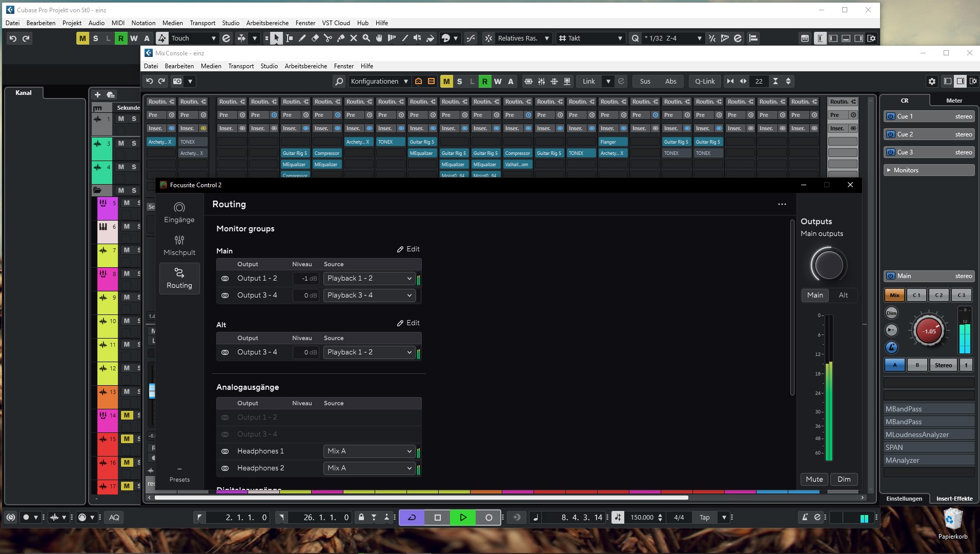This screenshot has width=980, height=554.
Task: Click the Q-Link button in MixConsole
Action: point(705,81)
